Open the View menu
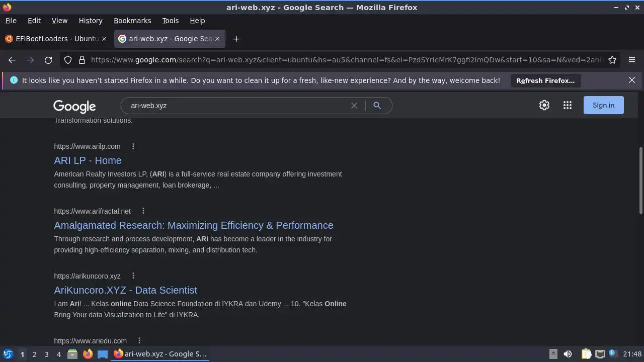This screenshot has width=644, height=362. (x=59, y=21)
